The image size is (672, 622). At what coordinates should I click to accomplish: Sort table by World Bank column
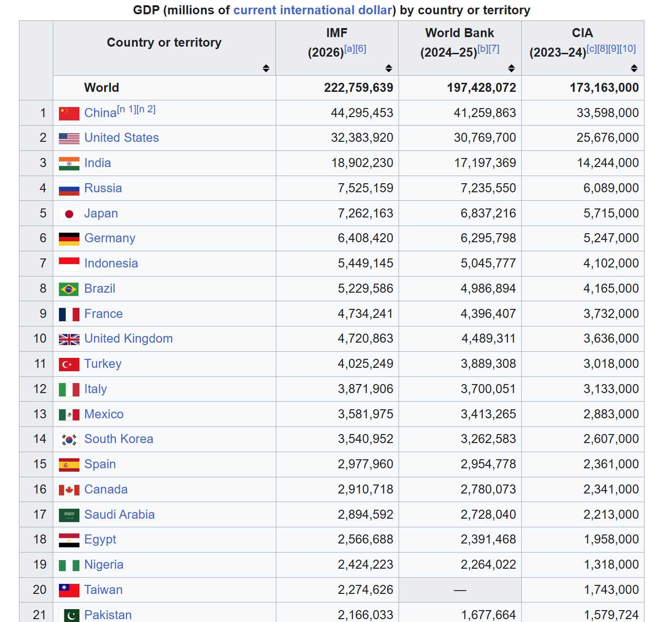click(511, 69)
